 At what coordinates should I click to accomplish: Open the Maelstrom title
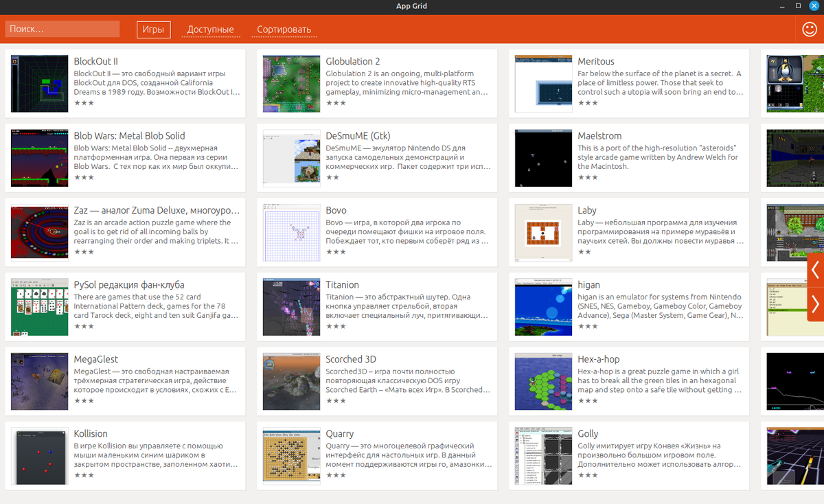click(599, 136)
